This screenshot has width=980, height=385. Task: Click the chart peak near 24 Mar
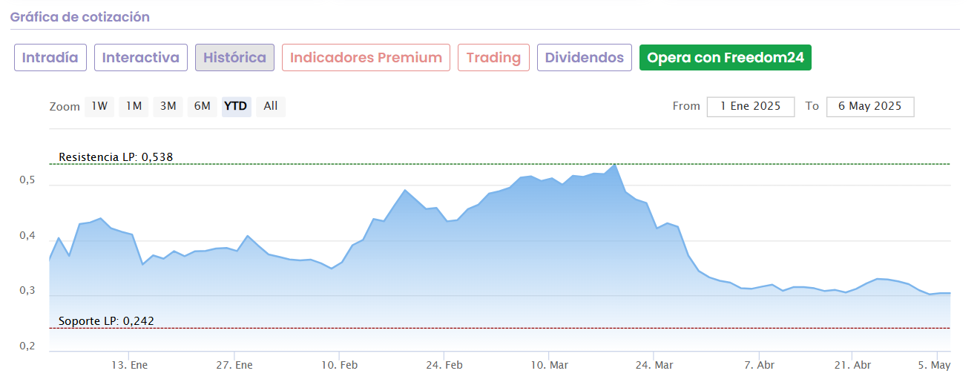pos(616,165)
